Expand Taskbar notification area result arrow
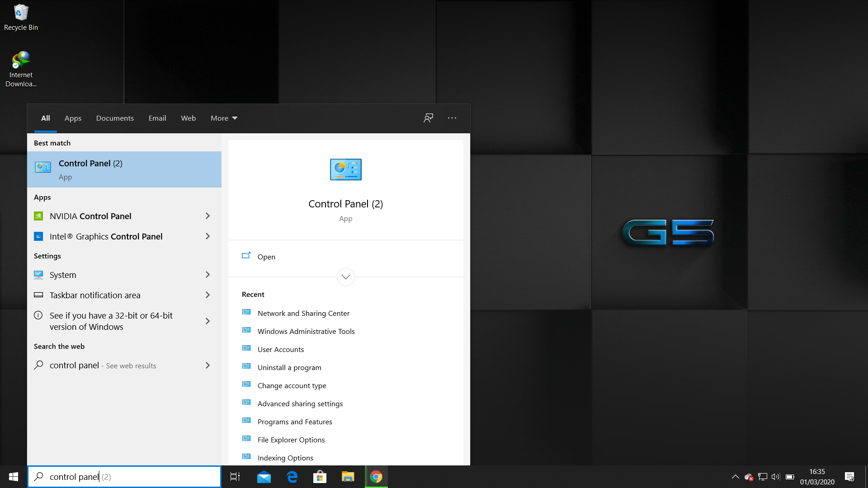868x488 pixels. click(208, 295)
